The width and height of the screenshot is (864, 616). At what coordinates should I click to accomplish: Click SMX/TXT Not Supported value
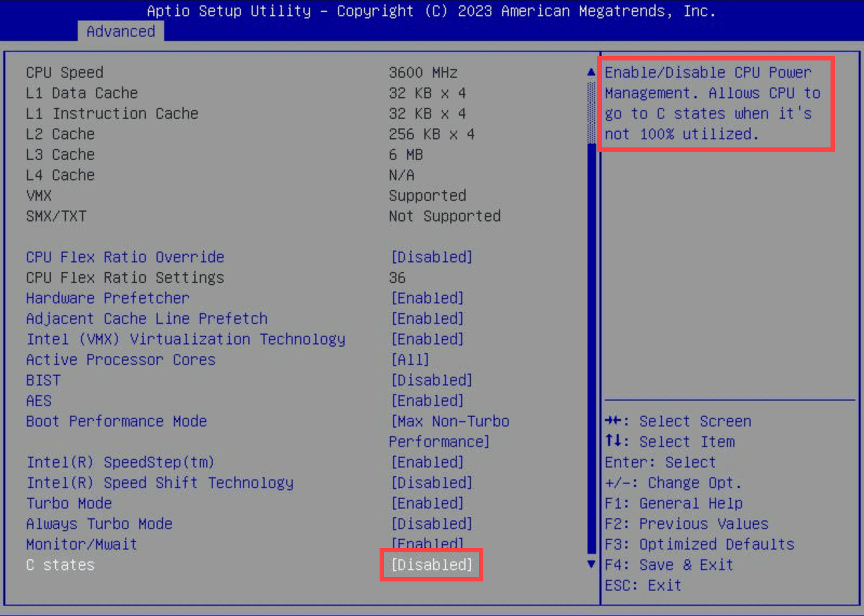pos(445,216)
